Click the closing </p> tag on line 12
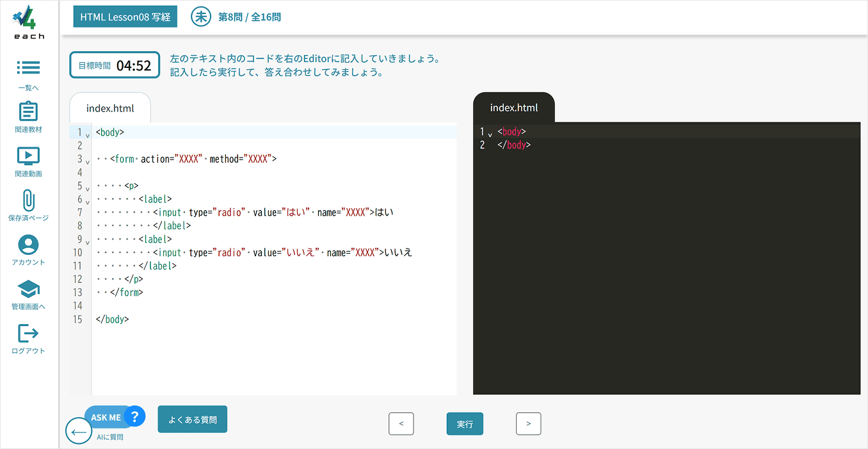This screenshot has width=868, height=449. [134, 279]
